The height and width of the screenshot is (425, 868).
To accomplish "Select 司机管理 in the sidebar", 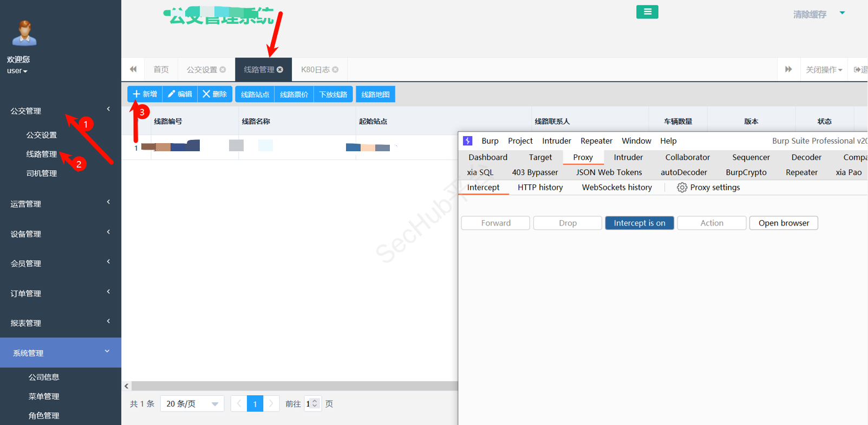I will [x=42, y=173].
